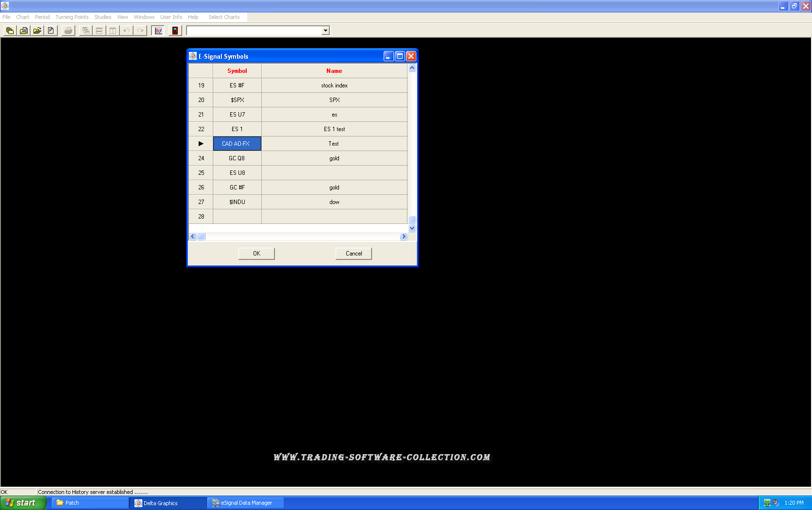Click the red door exit icon

pos(175,31)
